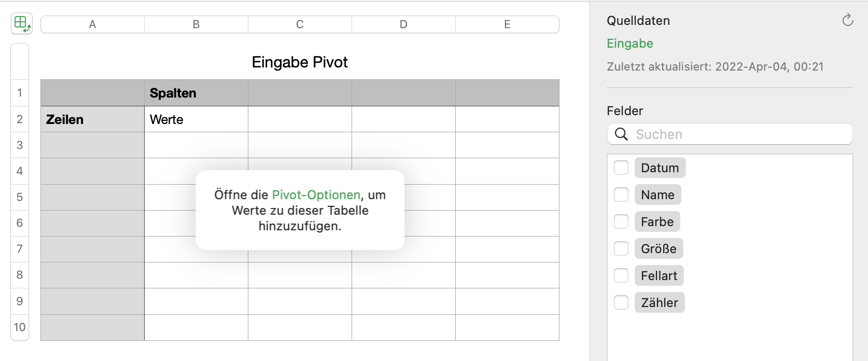Check the Zähler field box
Viewport: 868px width, 361px height.
tap(621, 303)
